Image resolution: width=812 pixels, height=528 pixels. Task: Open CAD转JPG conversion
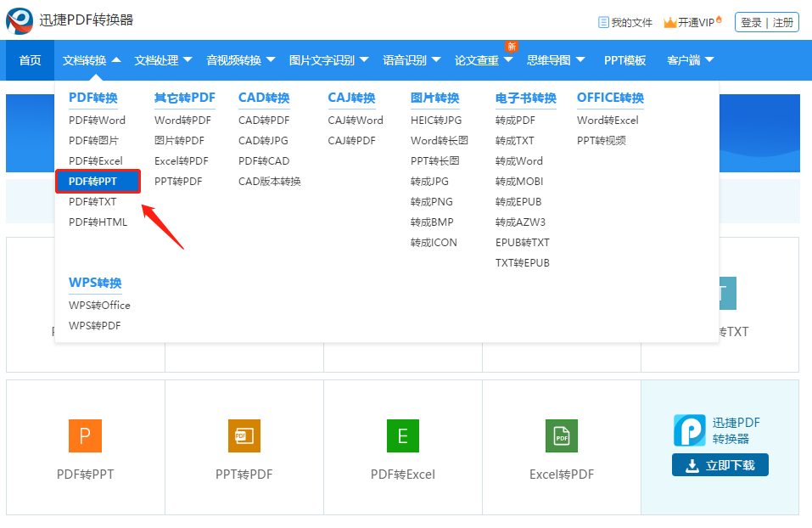pyautogui.click(x=263, y=140)
